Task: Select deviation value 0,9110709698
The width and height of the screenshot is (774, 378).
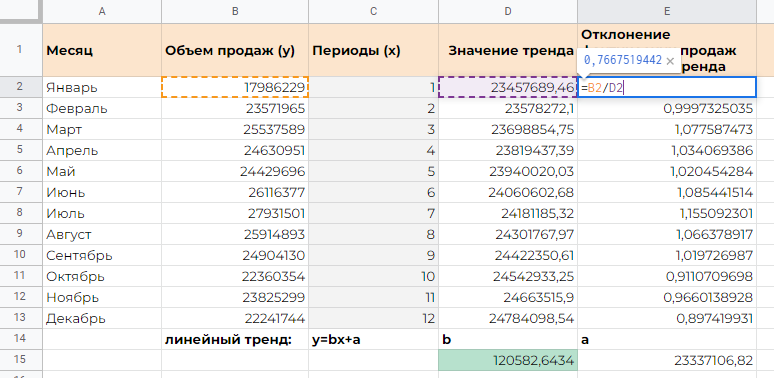Action: pyautogui.click(x=666, y=276)
